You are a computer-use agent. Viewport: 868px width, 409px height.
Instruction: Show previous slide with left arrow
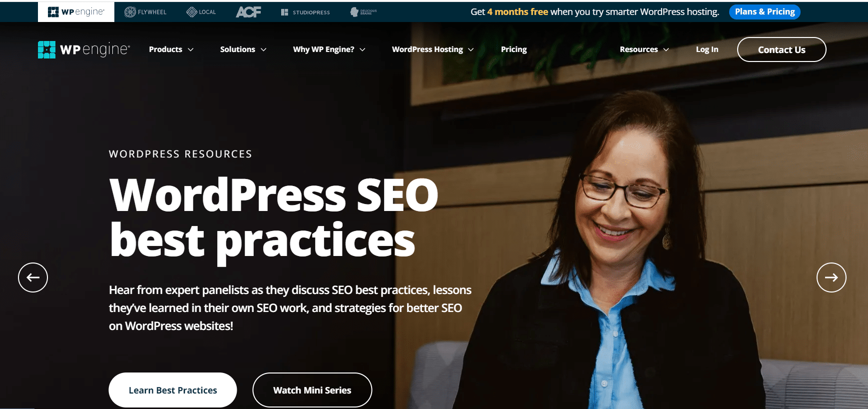click(33, 277)
